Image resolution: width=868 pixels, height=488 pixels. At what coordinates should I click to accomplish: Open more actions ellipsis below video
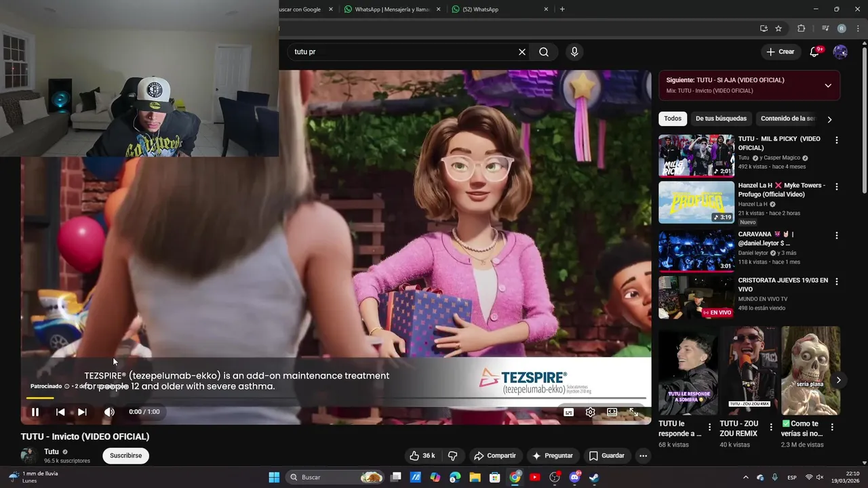tap(643, 455)
